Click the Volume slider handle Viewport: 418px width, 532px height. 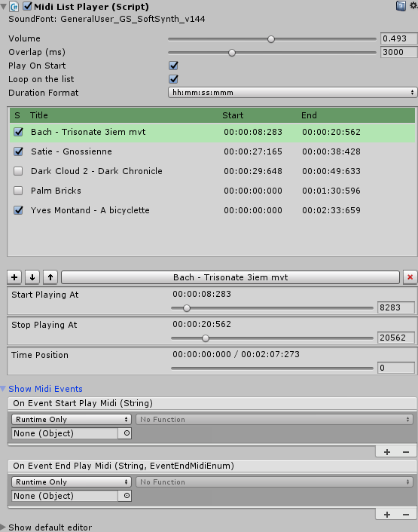tap(271, 39)
